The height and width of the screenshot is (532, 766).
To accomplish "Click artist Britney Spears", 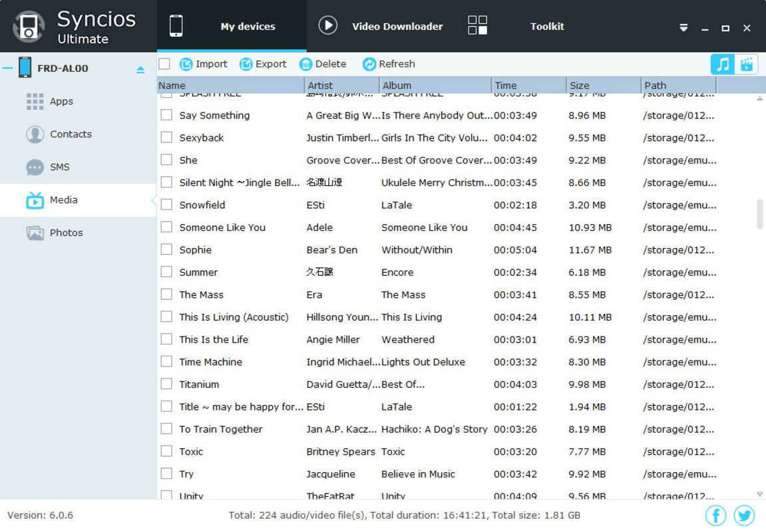I will [341, 452].
